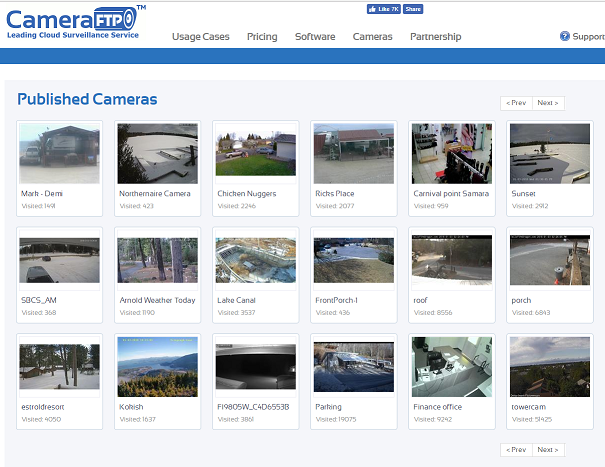Open the Software menu item
This screenshot has width=605, height=467.
[315, 37]
